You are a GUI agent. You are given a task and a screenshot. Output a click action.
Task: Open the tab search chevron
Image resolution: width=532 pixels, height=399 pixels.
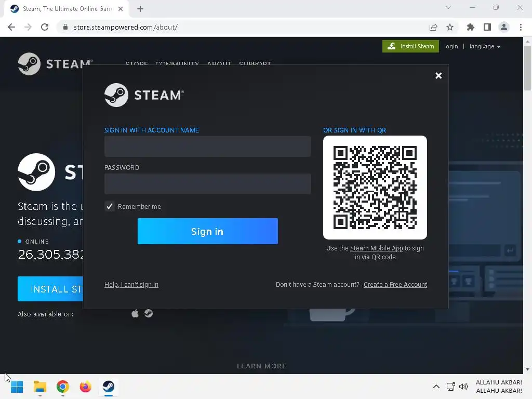pyautogui.click(x=448, y=7)
